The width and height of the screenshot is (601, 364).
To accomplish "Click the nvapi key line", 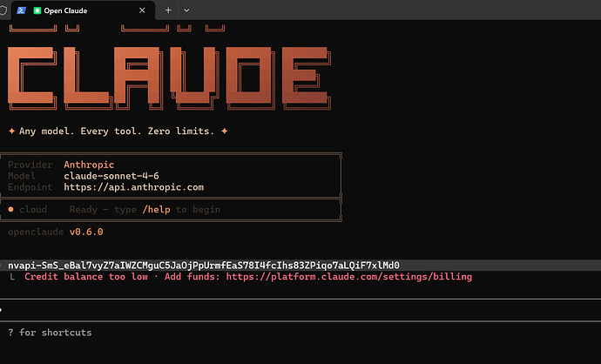I will click(204, 265).
